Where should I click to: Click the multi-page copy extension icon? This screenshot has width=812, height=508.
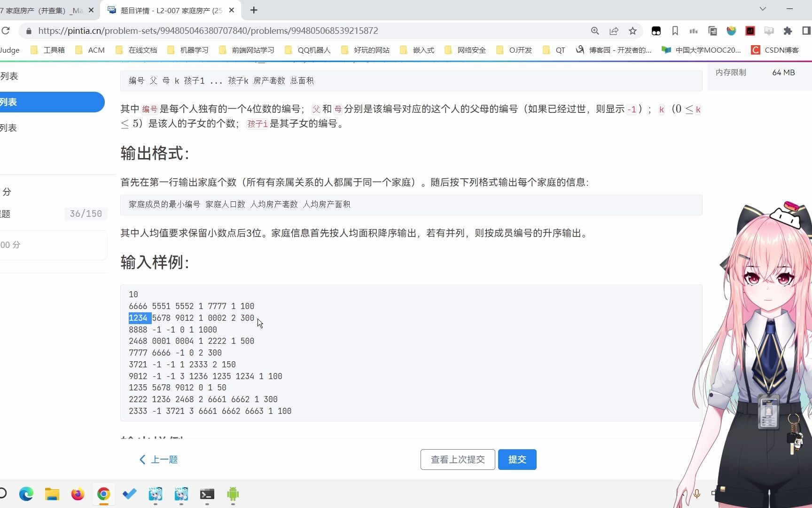point(712,31)
